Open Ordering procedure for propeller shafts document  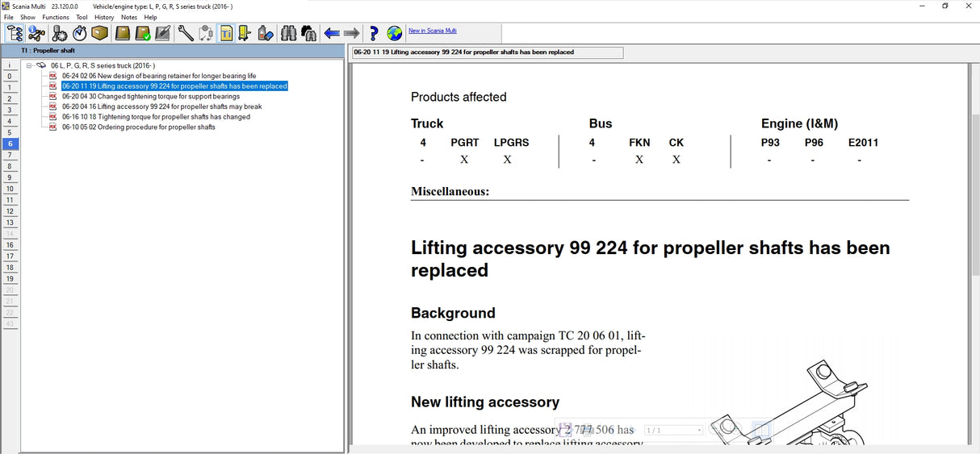(139, 127)
